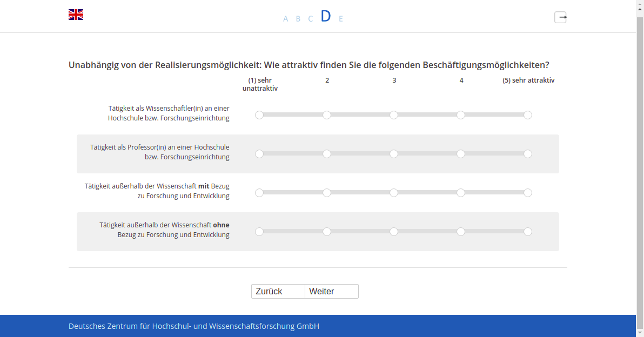The width and height of the screenshot is (644, 337).
Task: Click 'Tätigkeit als Professor(in)' row label
Action: coord(160,152)
